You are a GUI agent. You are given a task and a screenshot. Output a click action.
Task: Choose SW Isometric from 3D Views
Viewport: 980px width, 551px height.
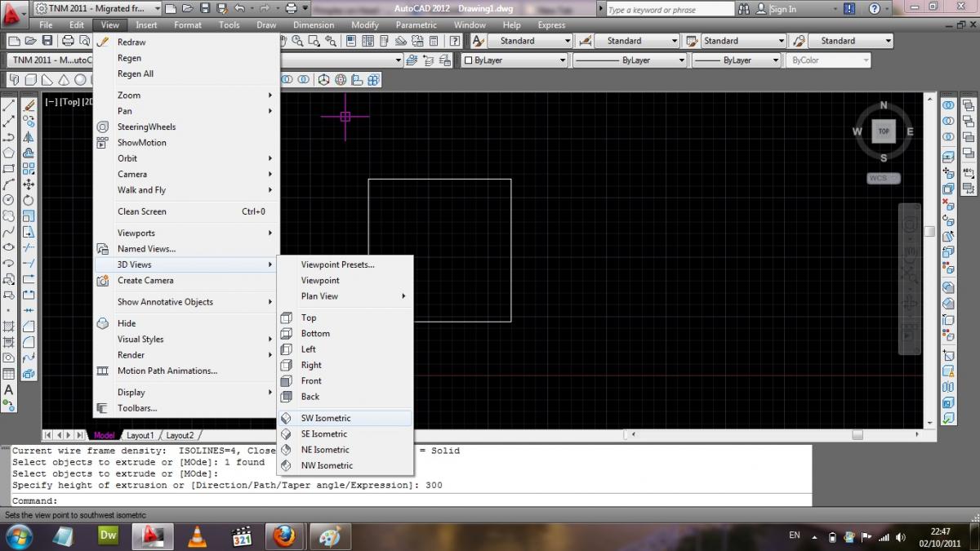click(x=345, y=418)
